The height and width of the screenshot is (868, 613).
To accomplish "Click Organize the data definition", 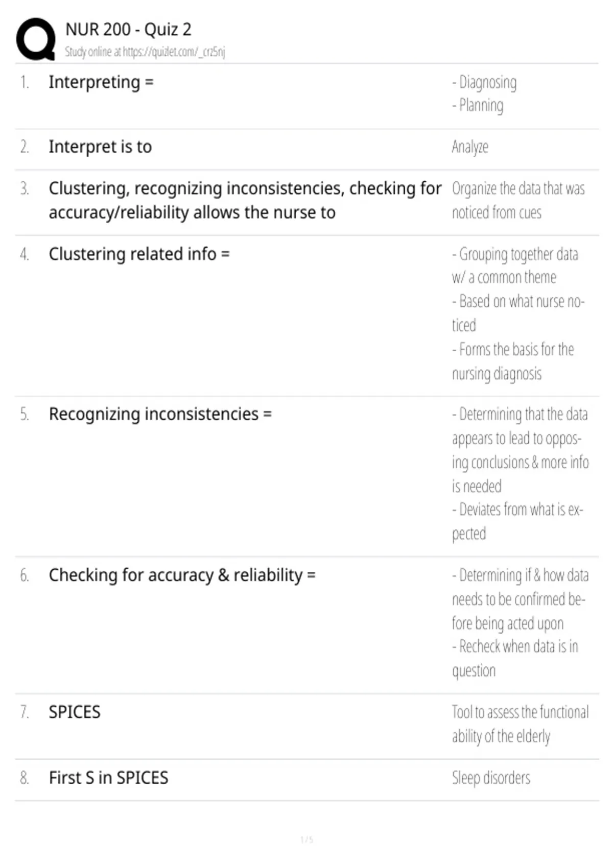I will pos(518,200).
